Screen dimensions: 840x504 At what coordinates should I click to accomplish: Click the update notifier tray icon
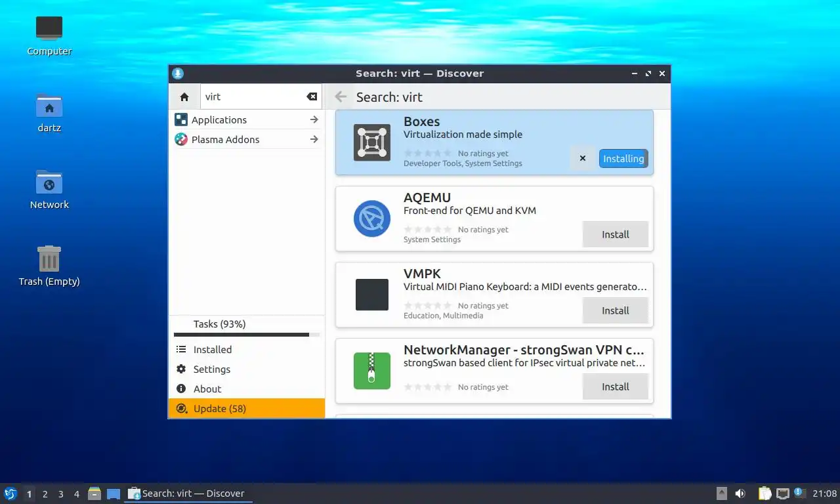(x=799, y=493)
